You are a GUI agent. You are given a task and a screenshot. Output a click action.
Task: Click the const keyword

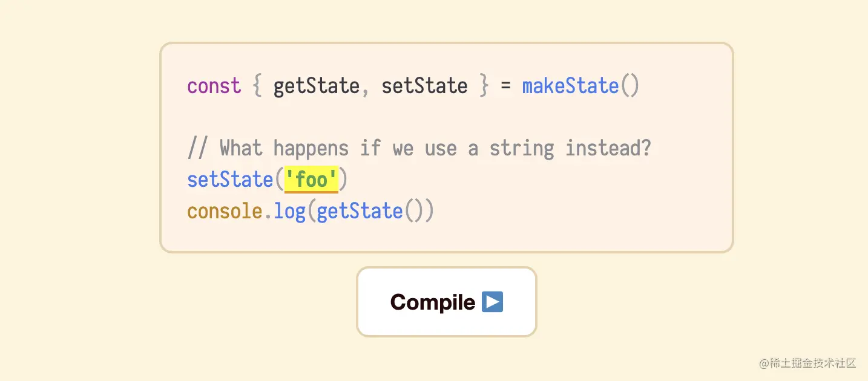pos(214,86)
